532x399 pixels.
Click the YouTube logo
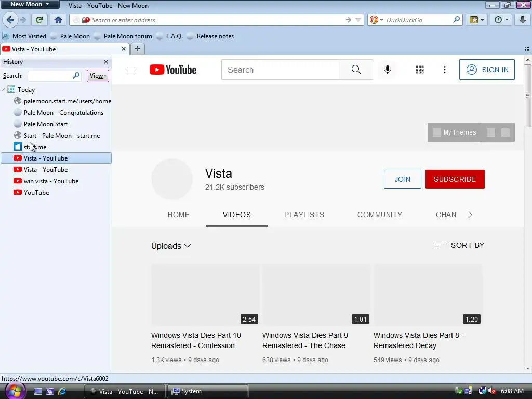click(x=172, y=70)
